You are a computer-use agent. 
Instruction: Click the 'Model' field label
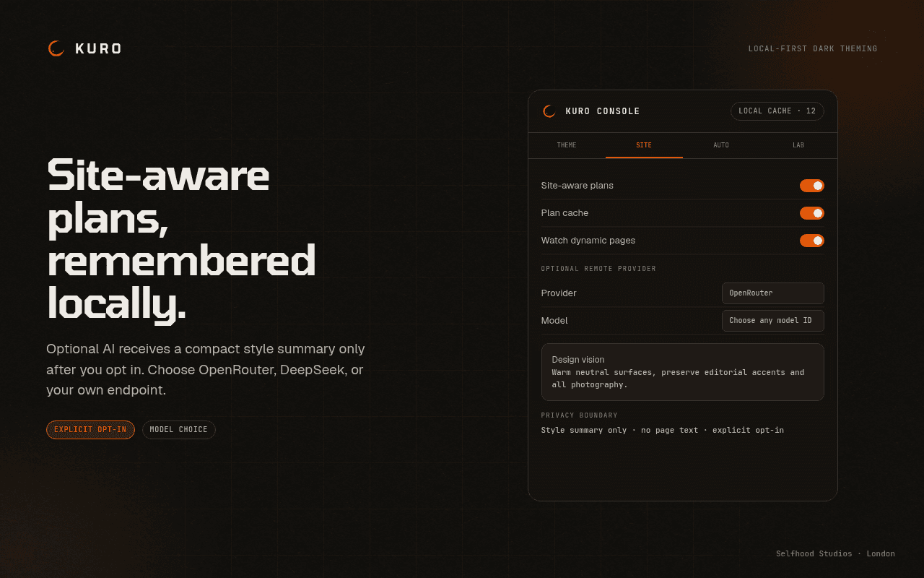tap(554, 321)
